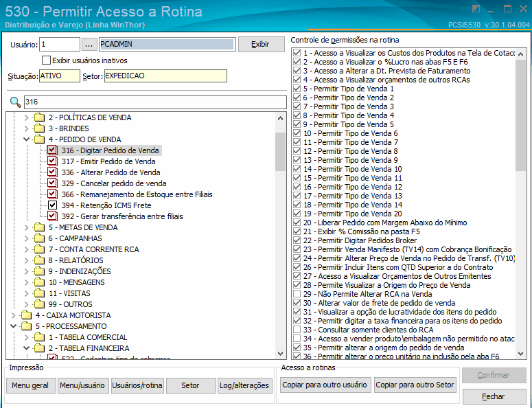This screenshot has width=532, height=408.
Task: Select row 316 - Digitar Pedido de Venda
Action: tap(110, 150)
